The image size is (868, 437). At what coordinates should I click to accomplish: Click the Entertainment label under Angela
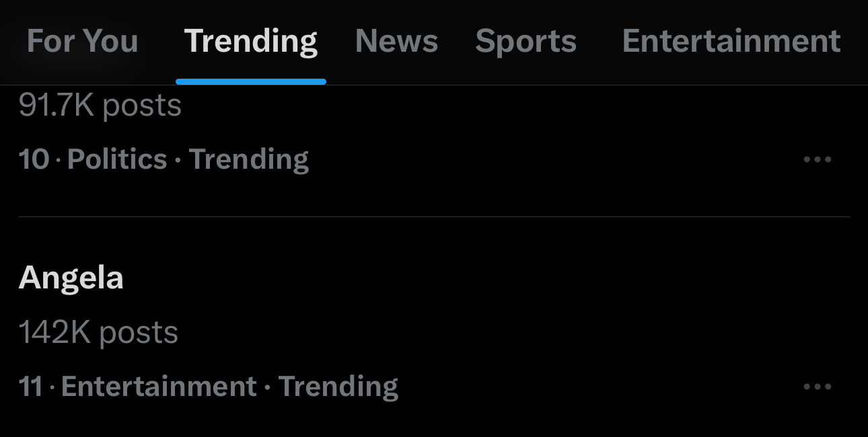point(159,387)
